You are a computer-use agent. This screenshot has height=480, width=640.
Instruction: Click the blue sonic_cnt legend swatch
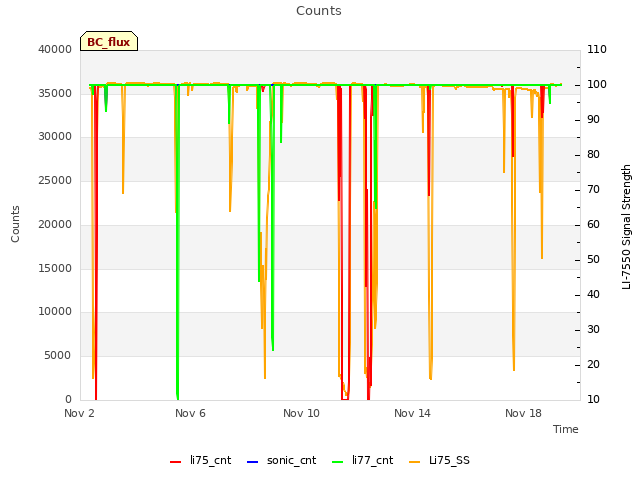pyautogui.click(x=253, y=462)
